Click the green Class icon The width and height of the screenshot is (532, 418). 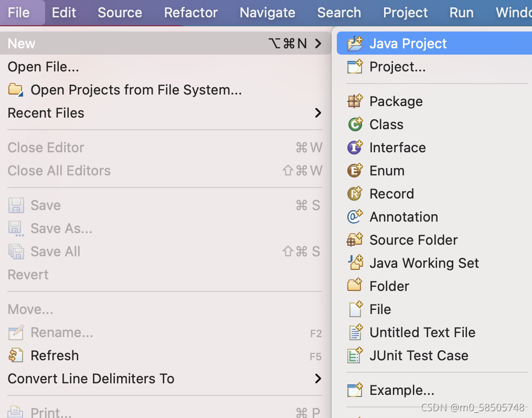tap(355, 124)
